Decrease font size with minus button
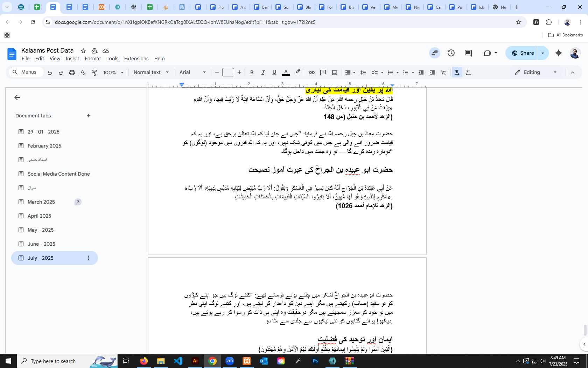 217,73
